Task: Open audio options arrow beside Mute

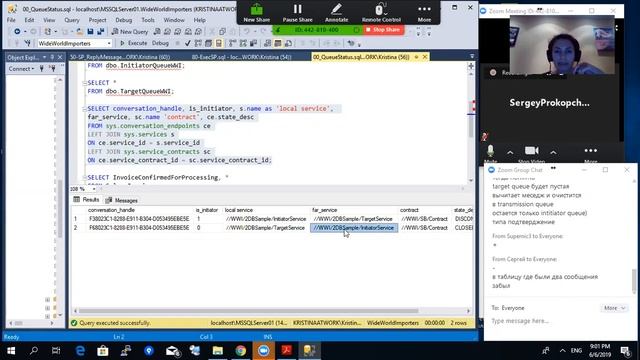Action: click(x=510, y=152)
